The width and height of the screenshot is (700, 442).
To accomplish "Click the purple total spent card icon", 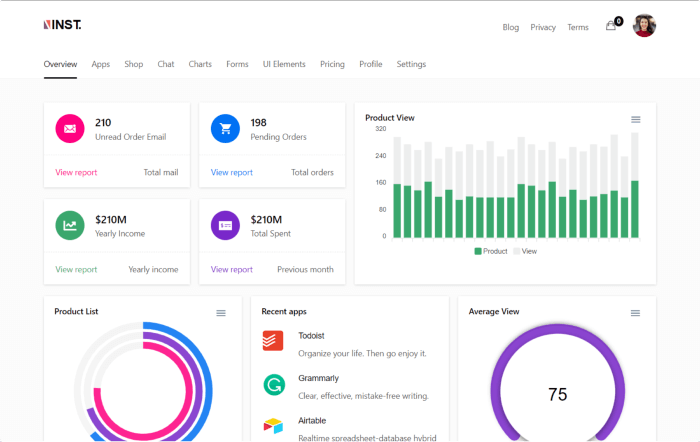I will click(x=225, y=225).
